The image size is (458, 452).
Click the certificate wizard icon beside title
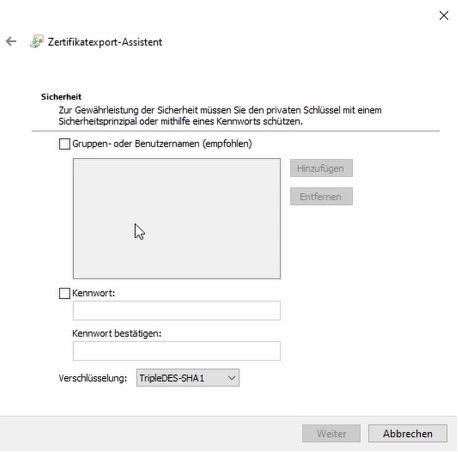[x=37, y=41]
